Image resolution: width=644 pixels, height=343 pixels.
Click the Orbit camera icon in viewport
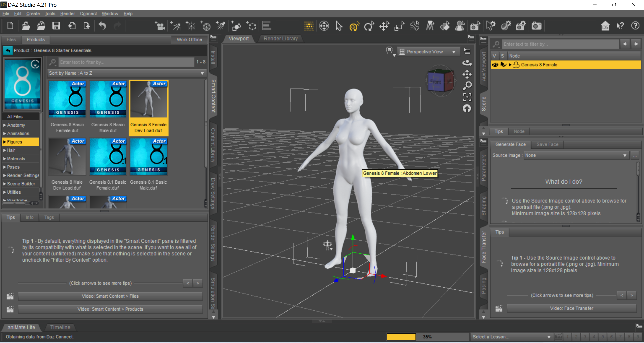467,63
